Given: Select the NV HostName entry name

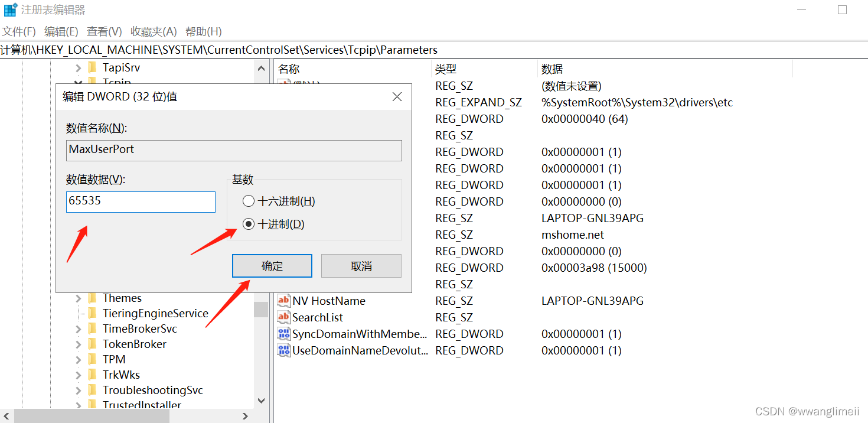Looking at the screenshot, I should (329, 301).
